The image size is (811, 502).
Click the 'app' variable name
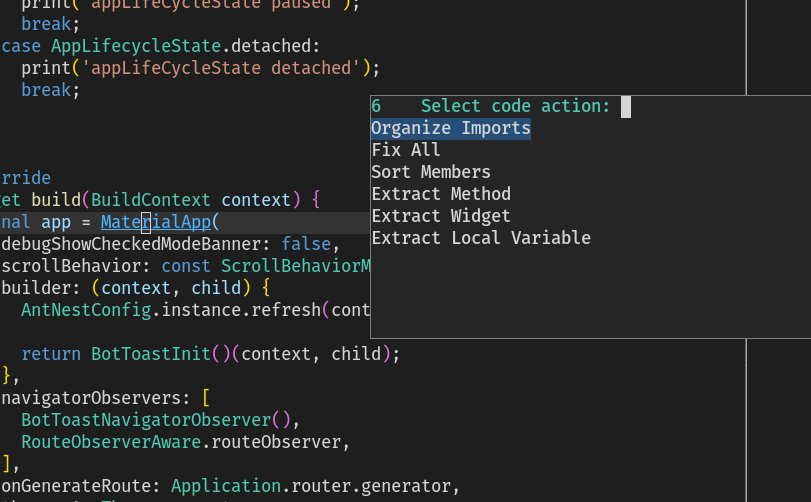click(x=56, y=222)
